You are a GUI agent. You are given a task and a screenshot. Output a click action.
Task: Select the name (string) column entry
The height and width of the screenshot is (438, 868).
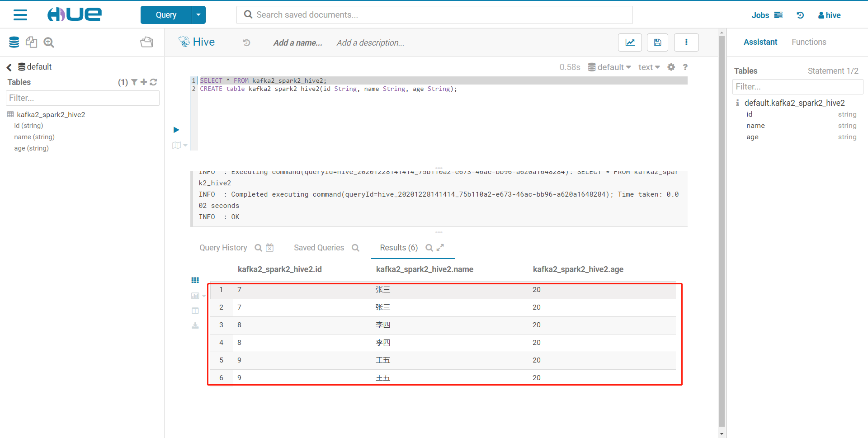34,137
